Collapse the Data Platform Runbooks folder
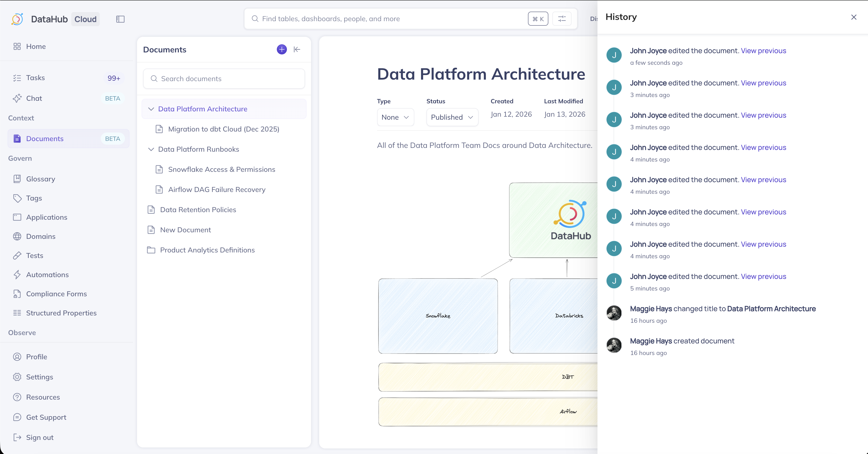This screenshot has height=454, width=868. (151, 149)
